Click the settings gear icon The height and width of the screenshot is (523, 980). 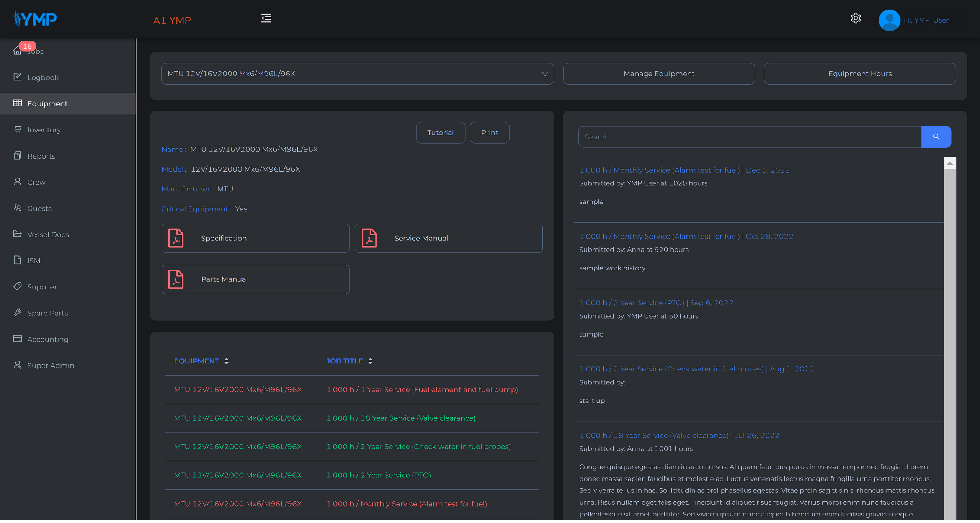tap(856, 18)
